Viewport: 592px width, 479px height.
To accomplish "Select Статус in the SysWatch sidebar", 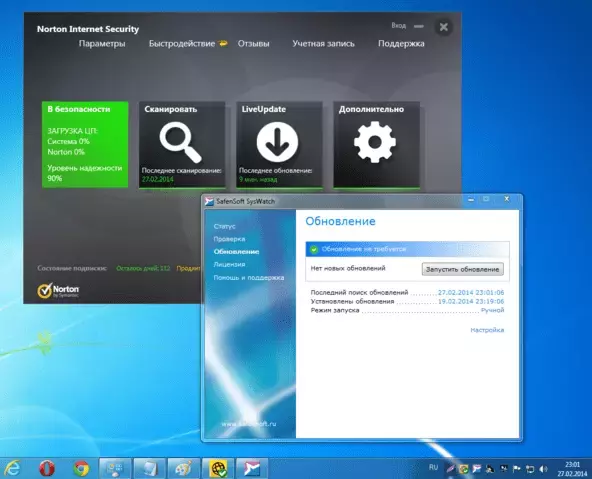I will pyautogui.click(x=224, y=226).
